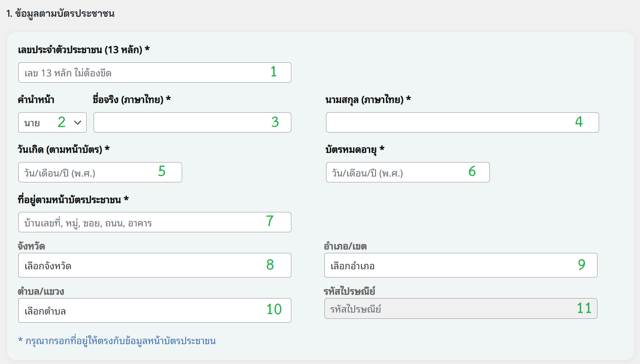Click the อำเภอ/เขต label text
Image resolution: width=640 pixels, height=364 pixels.
345,246
